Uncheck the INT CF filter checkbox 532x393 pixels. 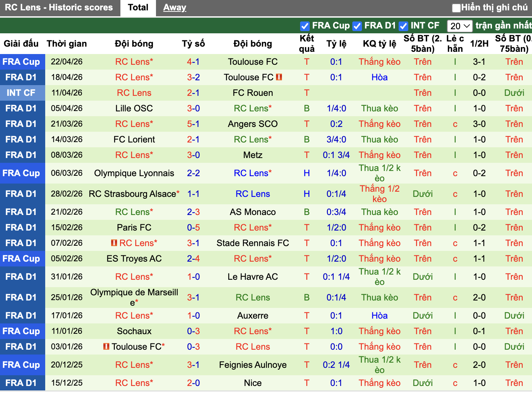[403, 26]
